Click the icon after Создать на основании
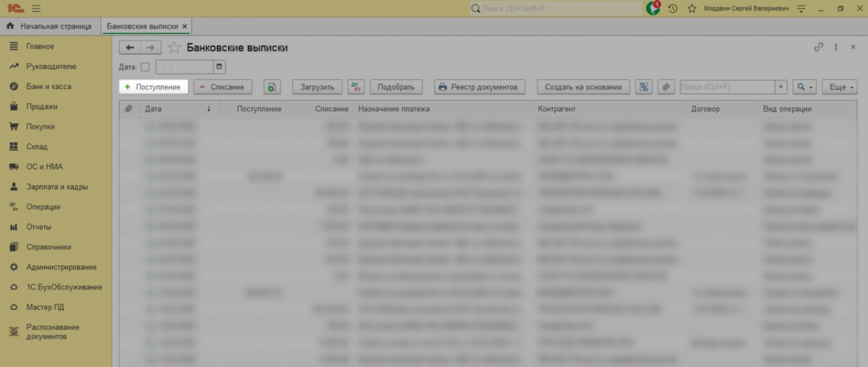 pyautogui.click(x=644, y=87)
